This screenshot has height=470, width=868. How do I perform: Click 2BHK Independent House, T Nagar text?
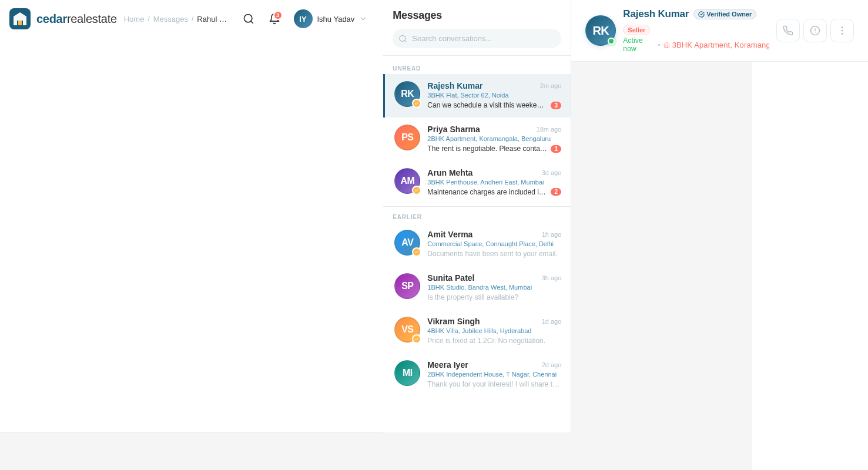coord(492,374)
